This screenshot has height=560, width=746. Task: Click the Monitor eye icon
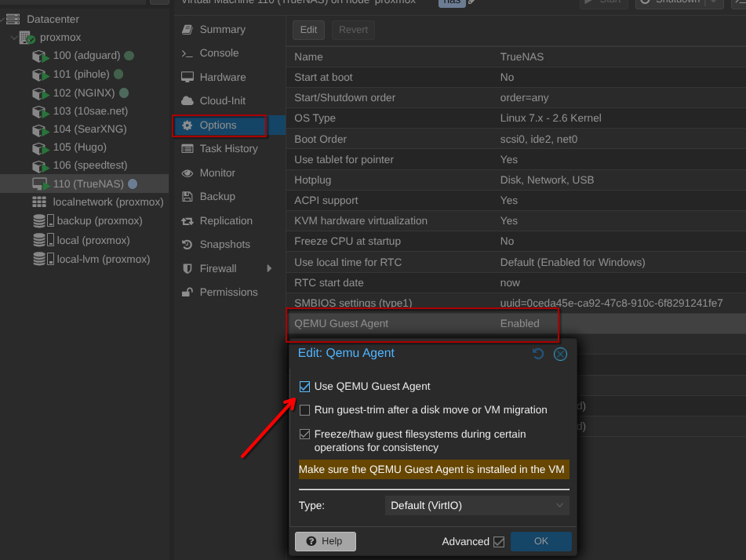187,173
